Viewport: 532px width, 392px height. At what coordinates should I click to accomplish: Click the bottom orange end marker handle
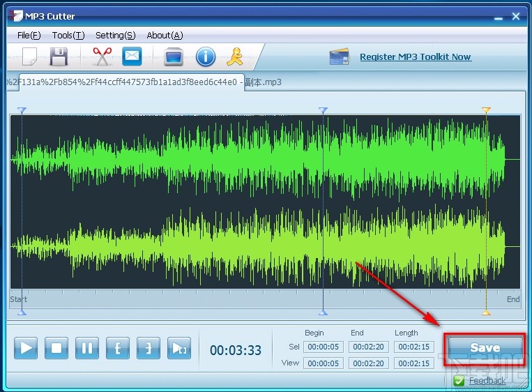click(x=486, y=312)
